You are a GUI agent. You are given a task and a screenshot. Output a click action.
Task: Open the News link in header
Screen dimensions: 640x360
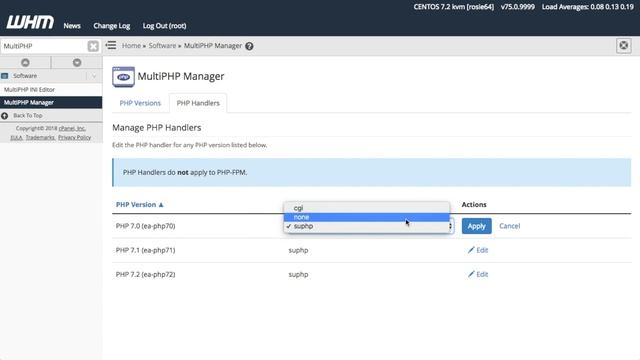pos(72,26)
